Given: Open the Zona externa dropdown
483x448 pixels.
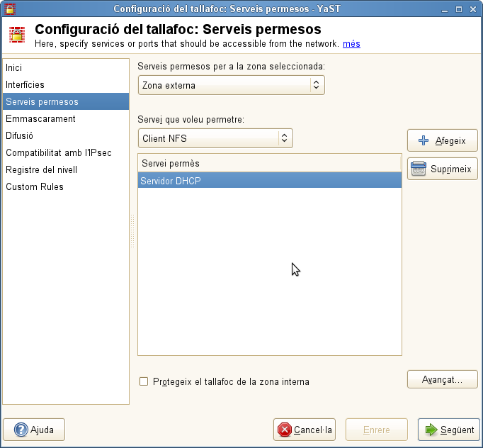Looking at the screenshot, I should tap(231, 85).
